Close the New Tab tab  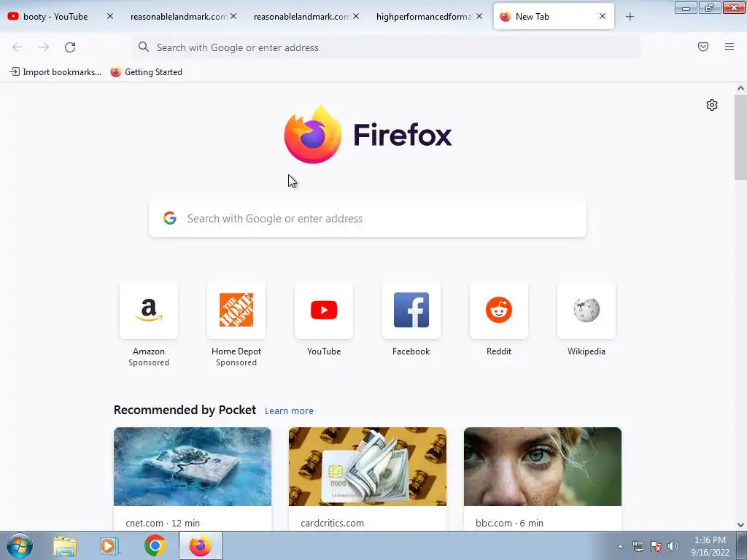(603, 16)
